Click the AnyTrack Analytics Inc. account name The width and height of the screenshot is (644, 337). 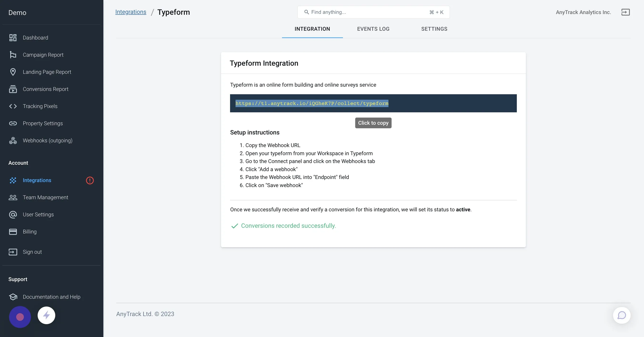[583, 12]
